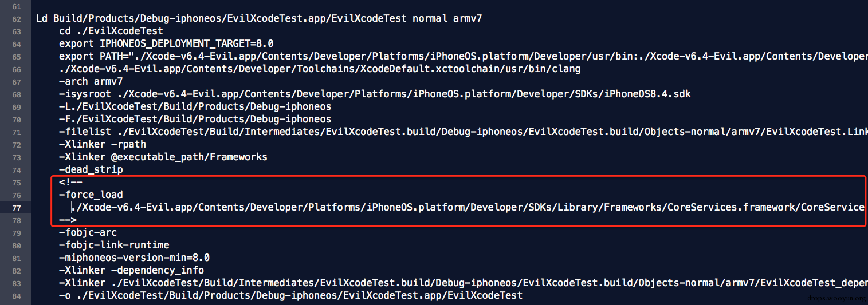This screenshot has width=868, height=305.
Task: Place cursor on the -filelist line
Action: (463, 132)
